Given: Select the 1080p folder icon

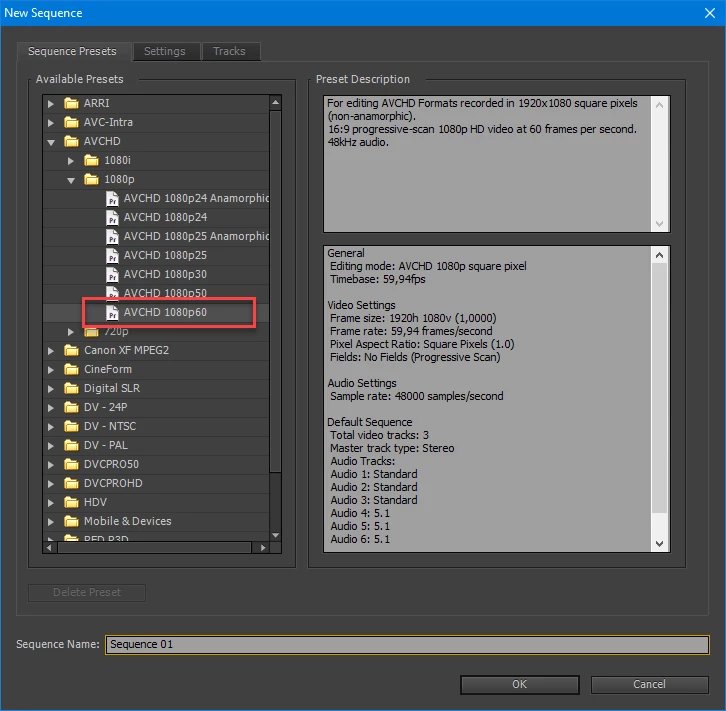Looking at the screenshot, I should (x=91, y=179).
